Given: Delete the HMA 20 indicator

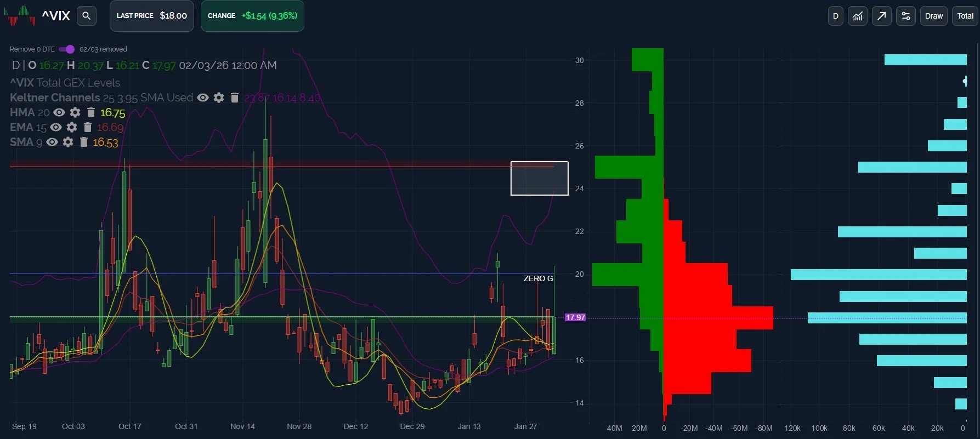Looking at the screenshot, I should pos(91,112).
